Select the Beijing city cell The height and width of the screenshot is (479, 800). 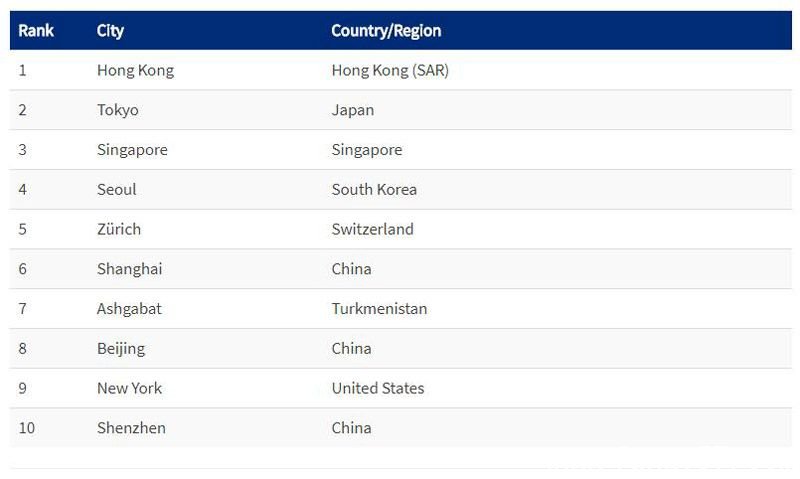point(121,348)
